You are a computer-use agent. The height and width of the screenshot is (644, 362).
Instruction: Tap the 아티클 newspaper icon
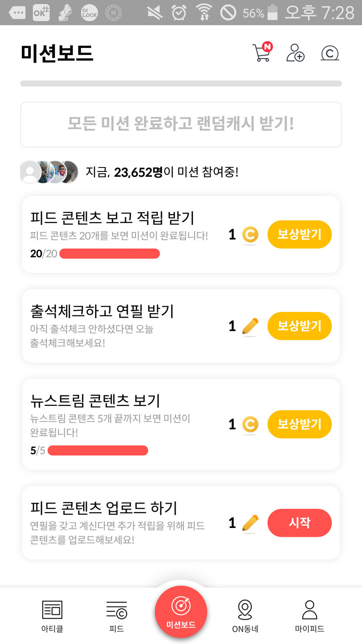tap(52, 610)
